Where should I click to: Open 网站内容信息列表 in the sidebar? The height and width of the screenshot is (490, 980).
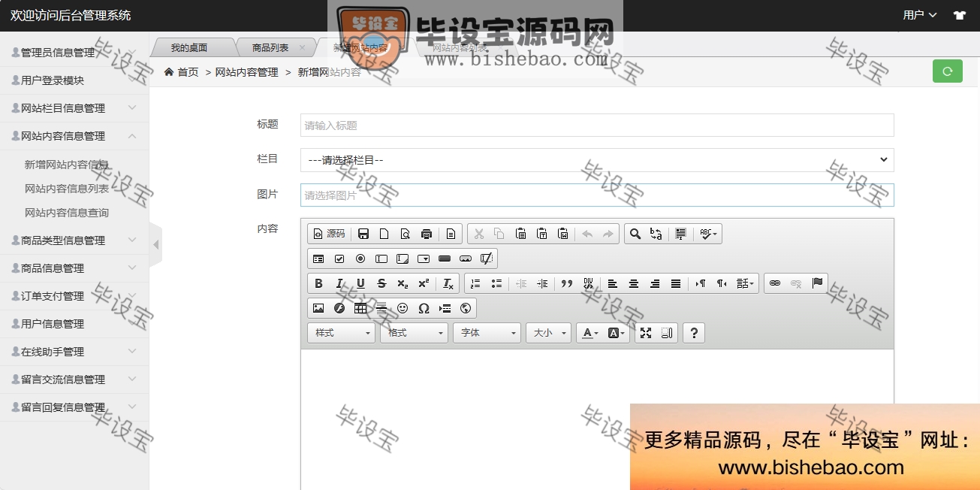(x=67, y=189)
